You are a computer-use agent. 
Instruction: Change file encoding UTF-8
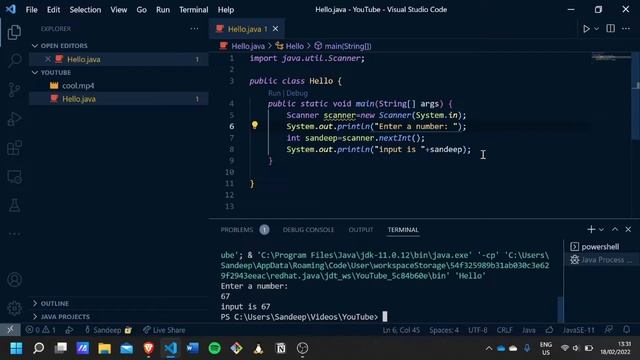[478, 330]
